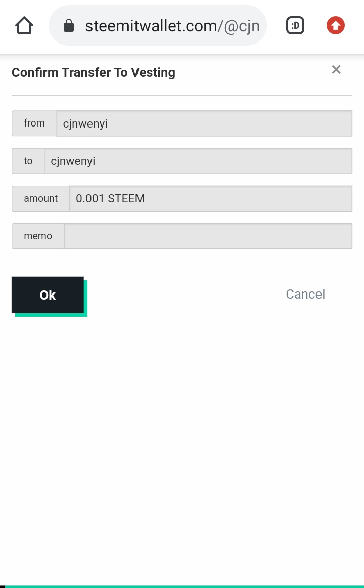Click the red update arrow icon

click(335, 25)
